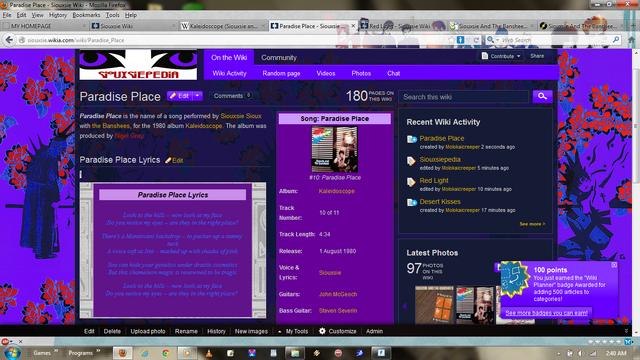640x360 pixels.
Task: Open the Random page link
Action: tap(281, 73)
